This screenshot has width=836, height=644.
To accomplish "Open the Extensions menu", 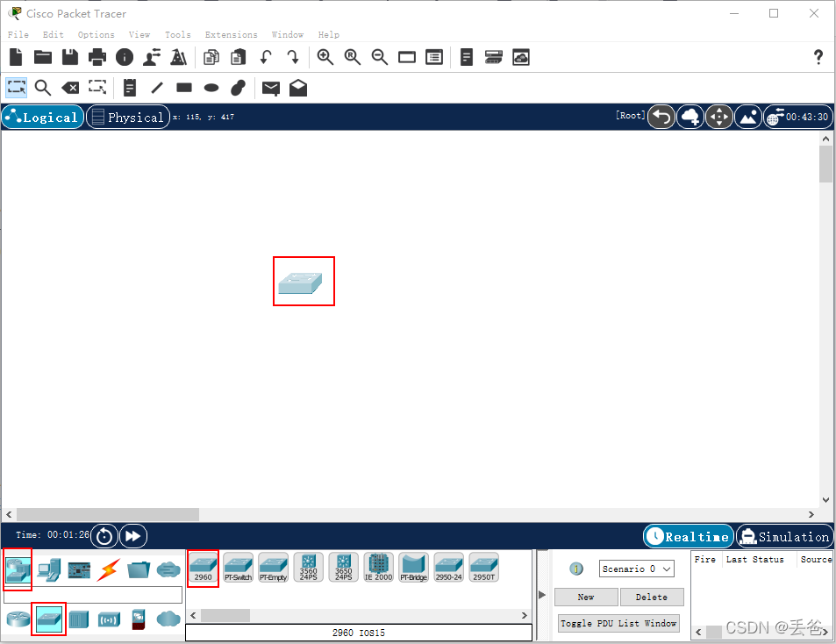I will tap(231, 34).
